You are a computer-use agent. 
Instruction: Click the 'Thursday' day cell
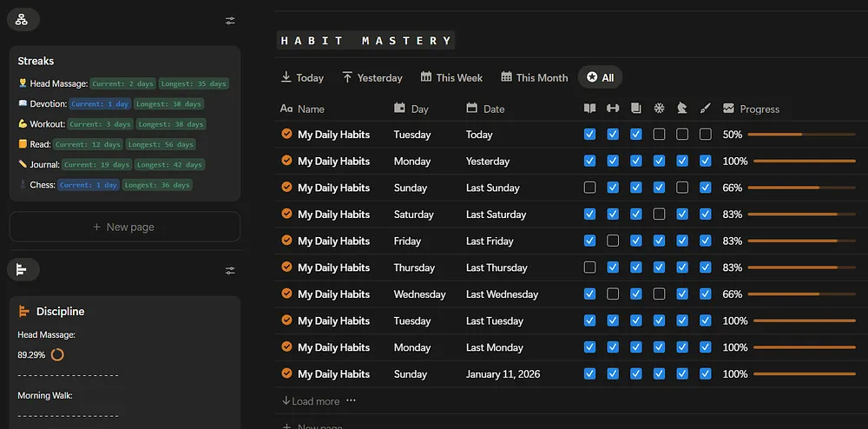[414, 267]
